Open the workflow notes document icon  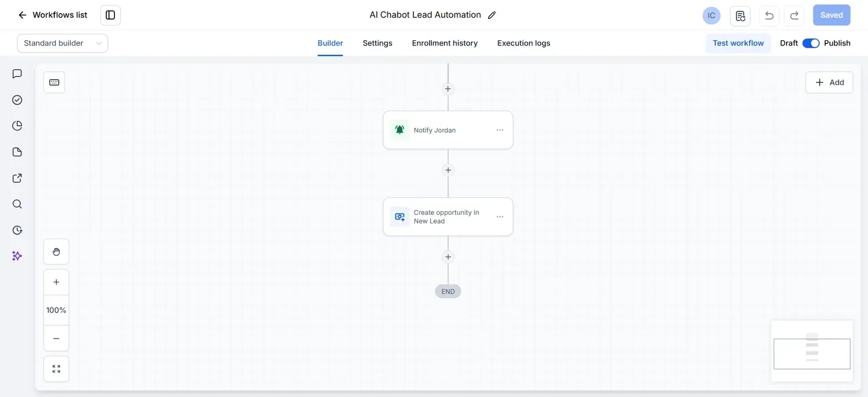pos(741,16)
